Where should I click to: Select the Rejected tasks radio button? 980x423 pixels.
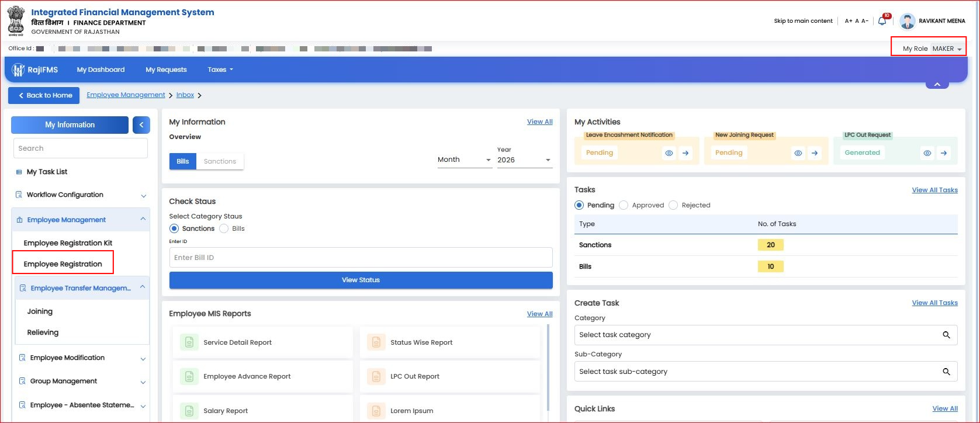[x=673, y=205]
